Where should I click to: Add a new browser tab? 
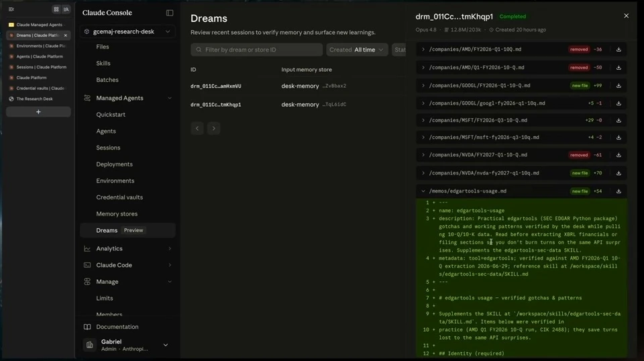pos(38,111)
